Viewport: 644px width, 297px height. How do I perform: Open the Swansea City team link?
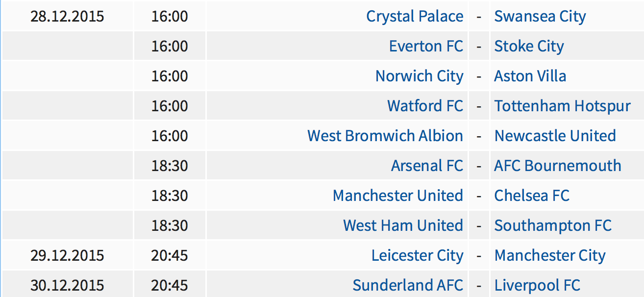click(x=540, y=17)
